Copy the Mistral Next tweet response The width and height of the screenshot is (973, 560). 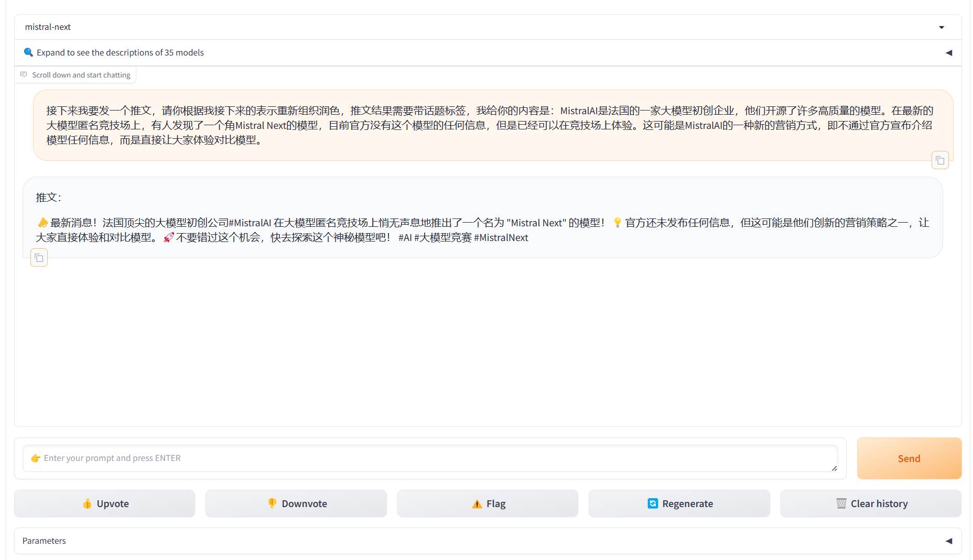39,258
